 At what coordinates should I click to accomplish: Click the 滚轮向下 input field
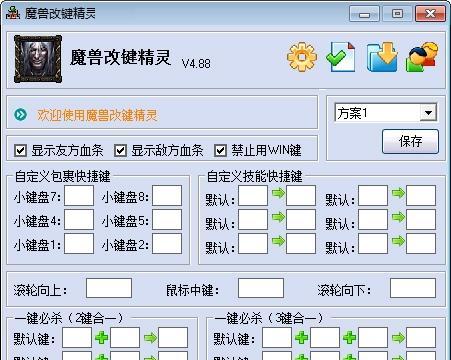tap(413, 288)
